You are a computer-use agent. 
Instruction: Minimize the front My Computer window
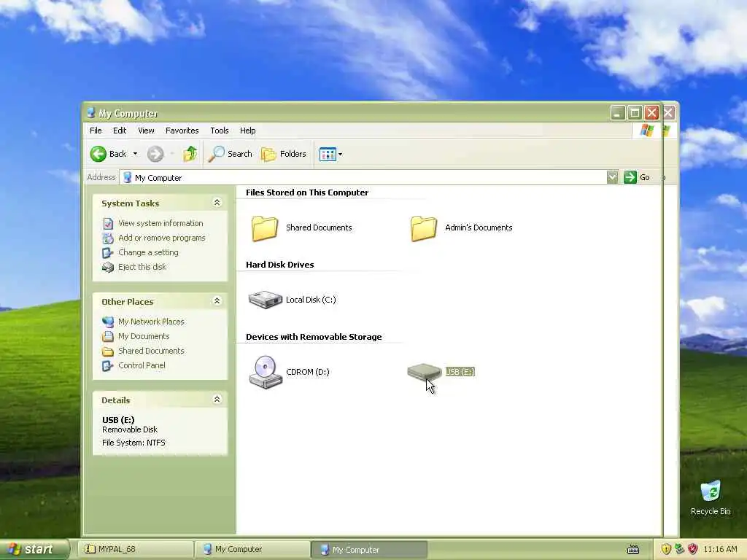[618, 113]
